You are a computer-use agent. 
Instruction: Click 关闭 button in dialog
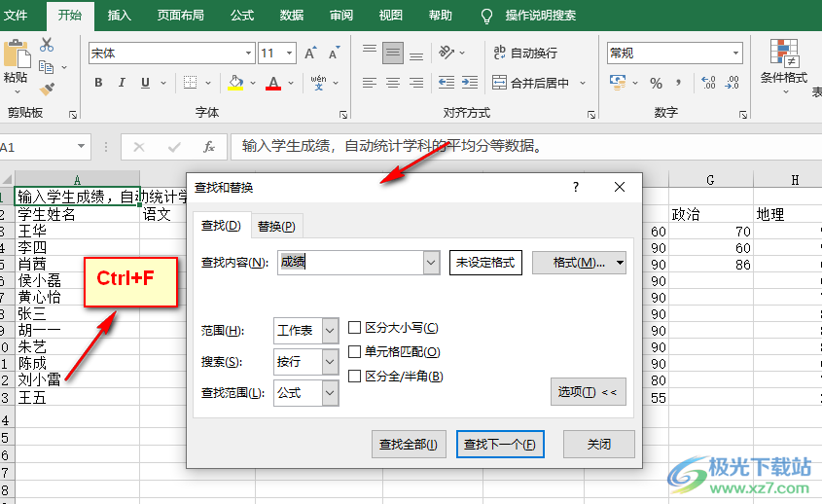pos(598,445)
